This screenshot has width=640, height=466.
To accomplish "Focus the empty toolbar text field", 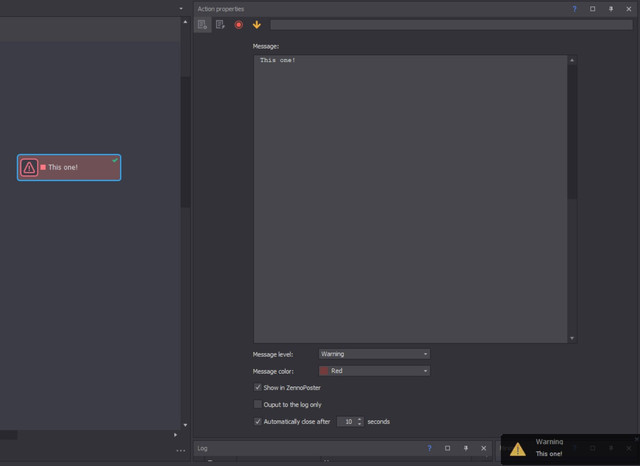I will [x=451, y=25].
